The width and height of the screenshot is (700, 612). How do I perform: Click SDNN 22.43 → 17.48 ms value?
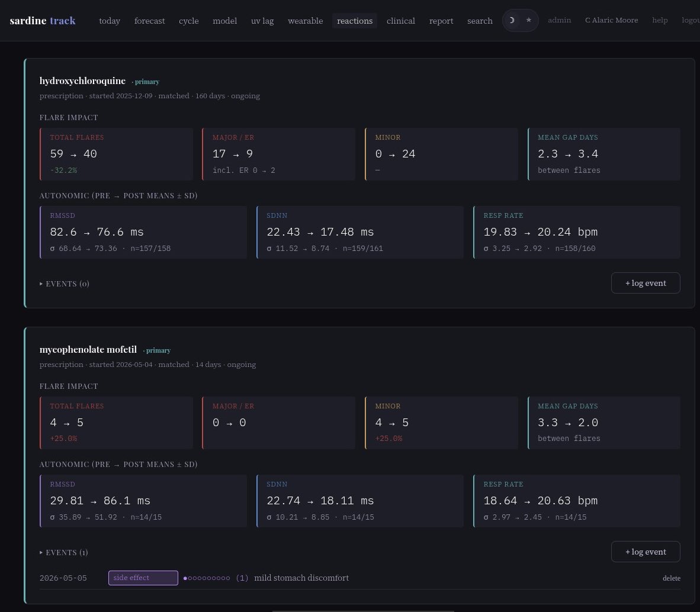320,232
